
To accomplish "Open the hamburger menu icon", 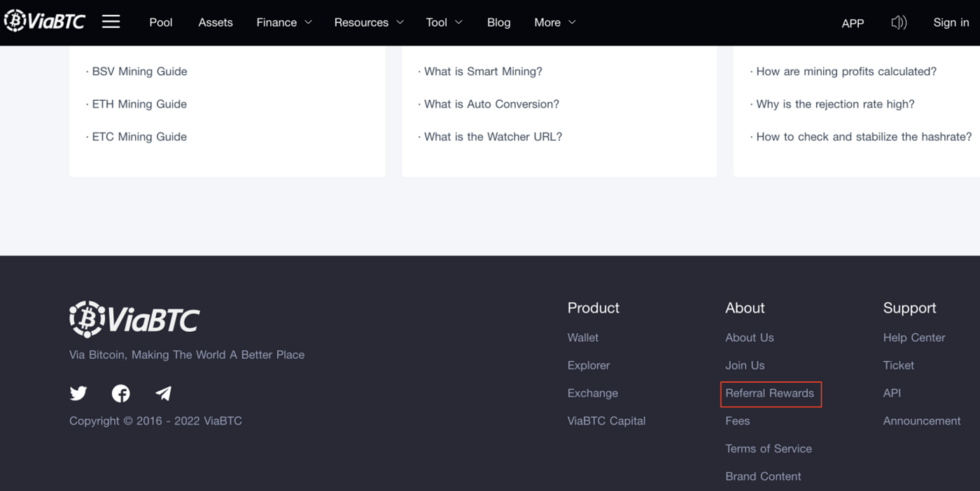I will (111, 22).
